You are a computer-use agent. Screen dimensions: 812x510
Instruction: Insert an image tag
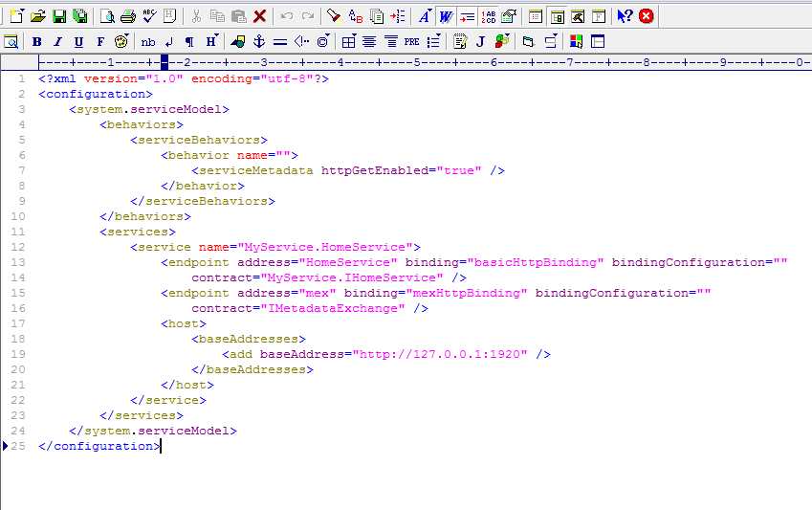pyautogui.click(x=238, y=42)
